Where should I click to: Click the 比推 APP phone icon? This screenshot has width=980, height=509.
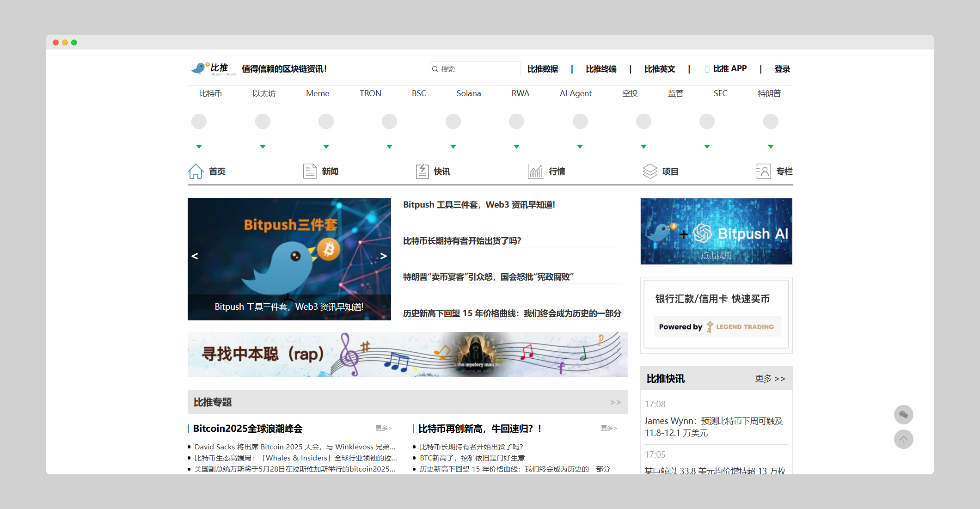coord(706,68)
